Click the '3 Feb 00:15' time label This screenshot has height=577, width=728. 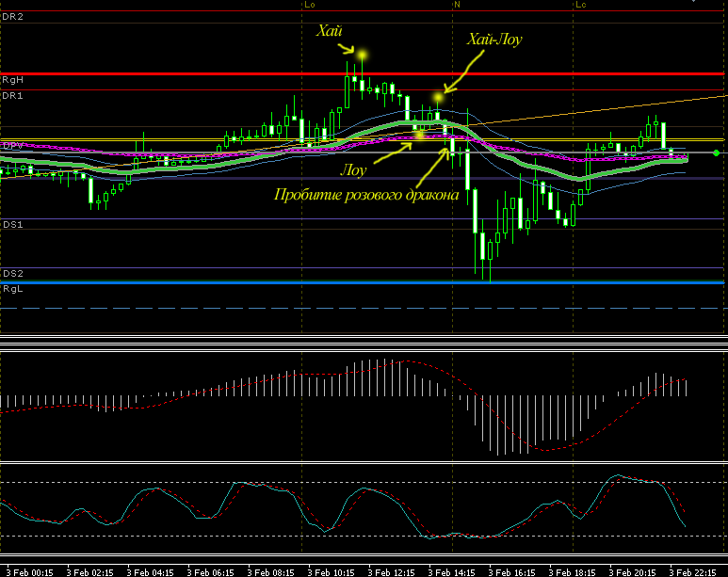30,572
